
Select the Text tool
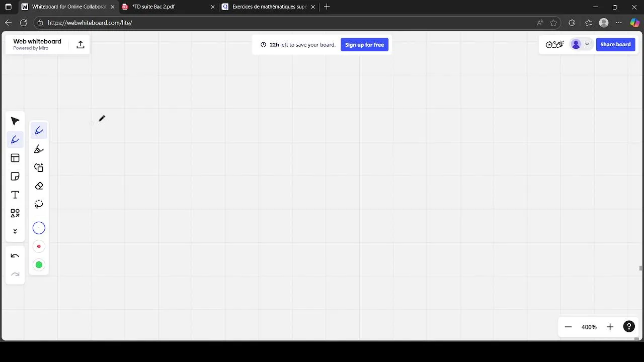[15, 195]
